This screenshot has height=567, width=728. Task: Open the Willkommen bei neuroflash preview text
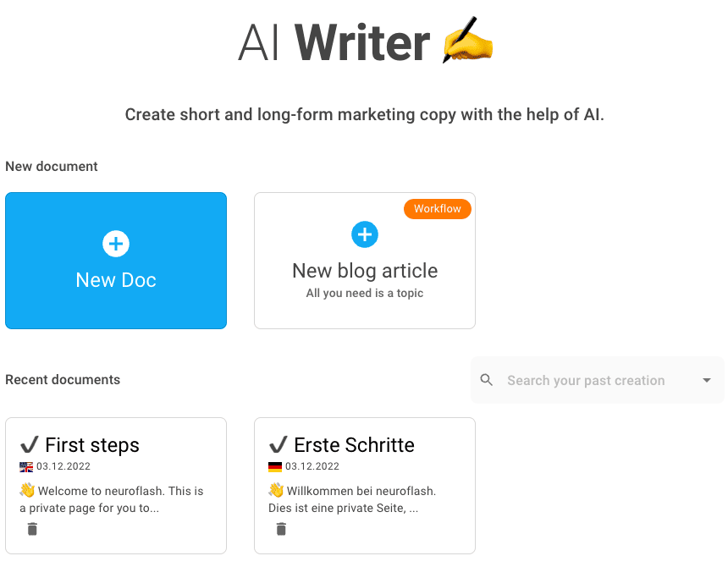tap(352, 499)
